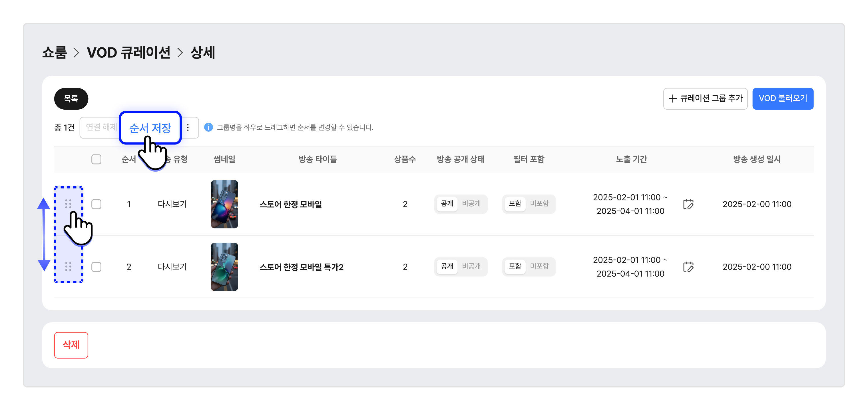Set row 1 broadcast status to 비공개

[x=471, y=204]
